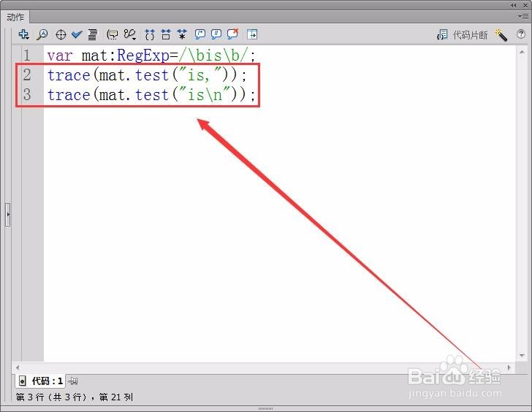
Task: Open the Find tool magnifier icon
Action: click(x=42, y=34)
